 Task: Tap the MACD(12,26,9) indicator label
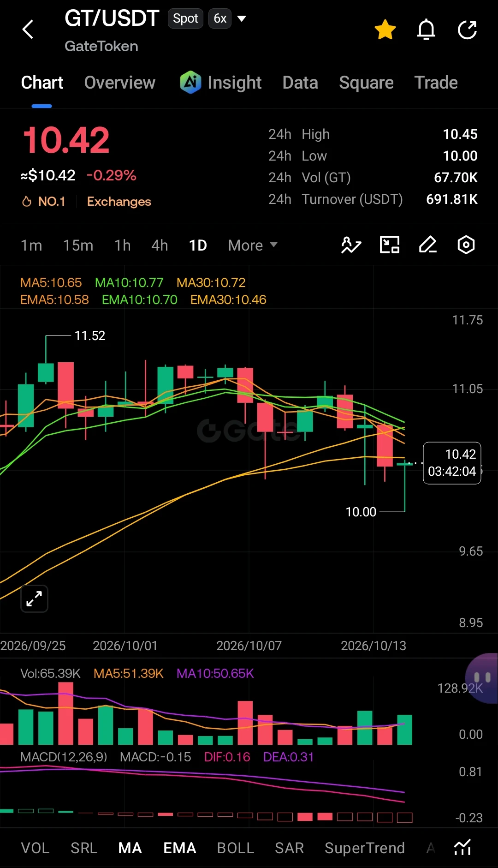pos(64,757)
